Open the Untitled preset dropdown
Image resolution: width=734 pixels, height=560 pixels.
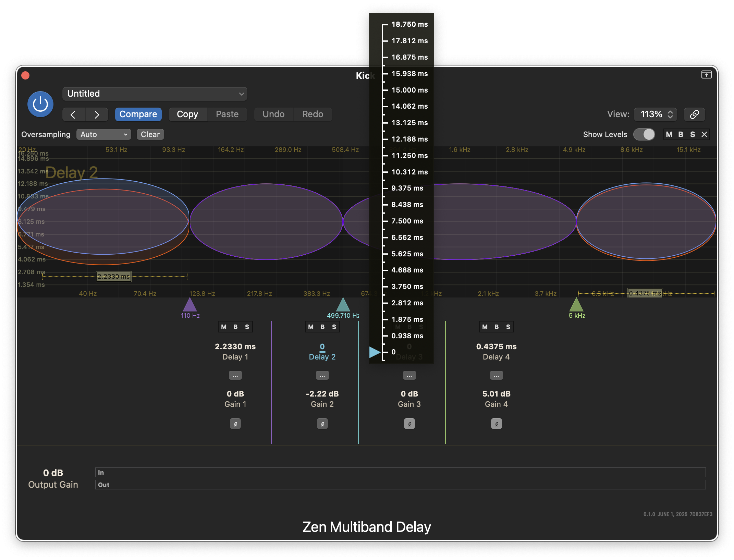(155, 94)
